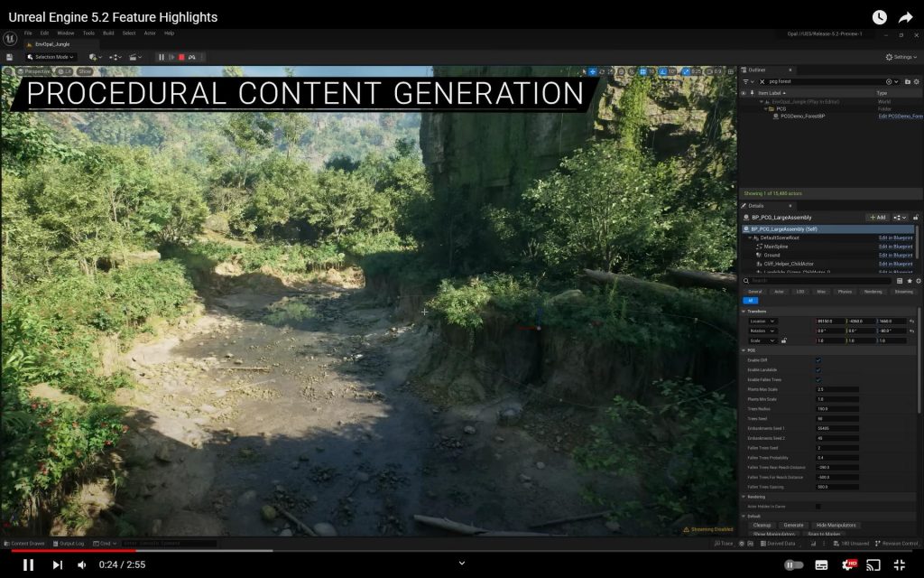Open the Selection Mode dropdown
Screen dimensions: 924x578
[51, 56]
